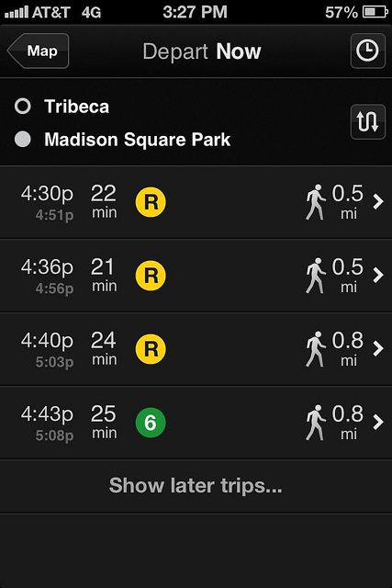Image resolution: width=392 pixels, height=588 pixels.
Task: Go back to Map
Action: point(39,51)
